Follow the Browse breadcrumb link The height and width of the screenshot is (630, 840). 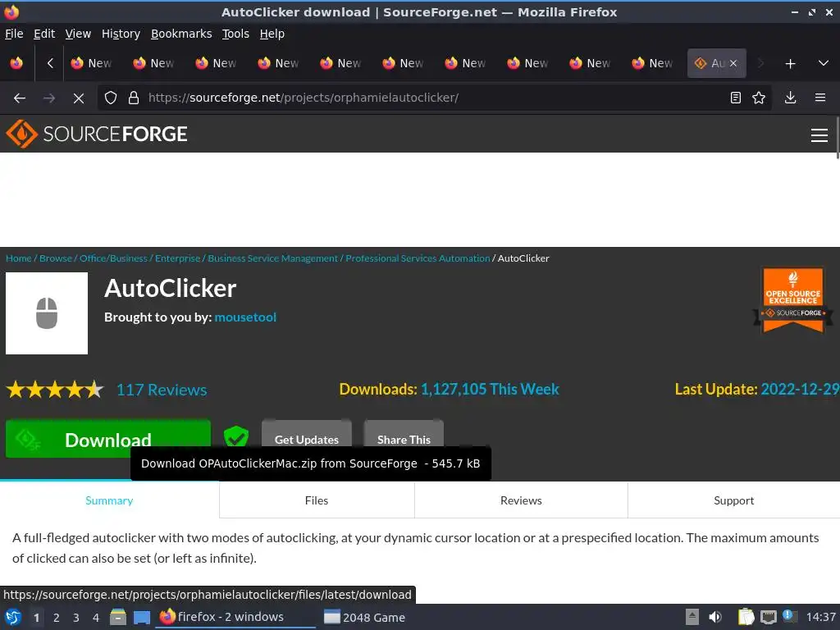(55, 258)
